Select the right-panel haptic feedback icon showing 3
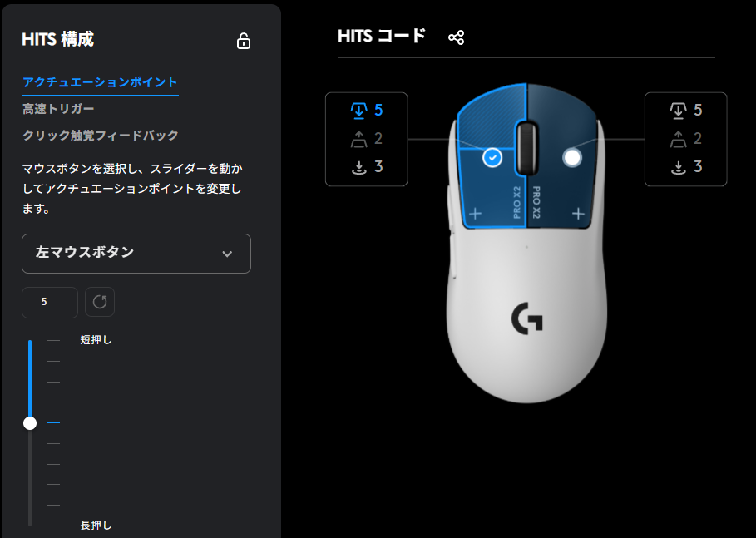The height and width of the screenshot is (538, 756). (678, 167)
